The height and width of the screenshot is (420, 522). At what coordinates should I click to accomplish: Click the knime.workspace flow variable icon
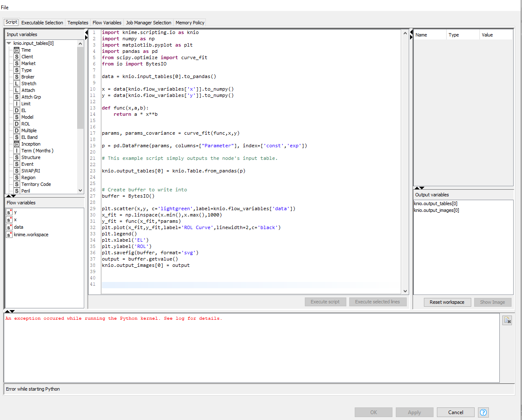click(x=9, y=235)
